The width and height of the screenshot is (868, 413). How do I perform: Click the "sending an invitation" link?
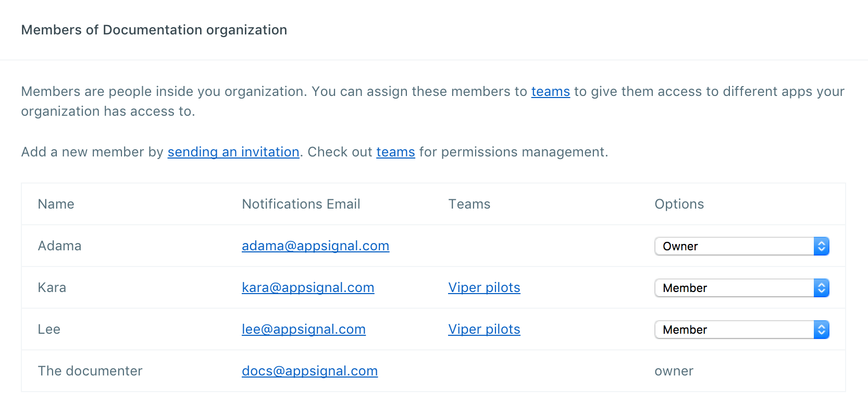[x=233, y=152]
